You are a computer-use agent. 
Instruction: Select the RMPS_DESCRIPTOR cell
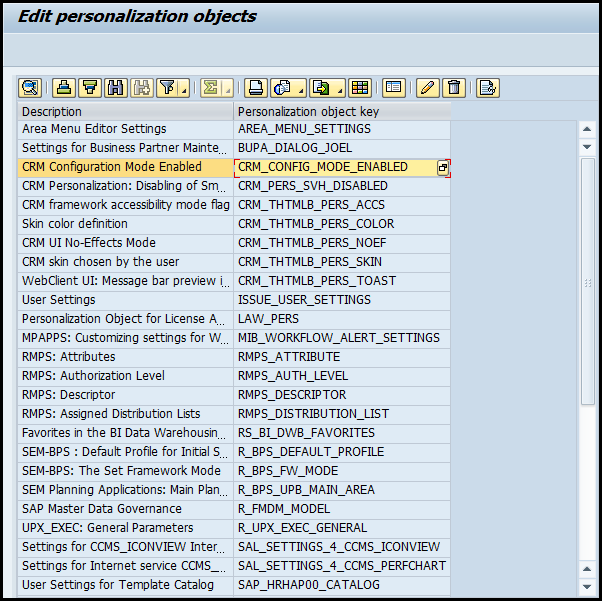pyautogui.click(x=342, y=395)
